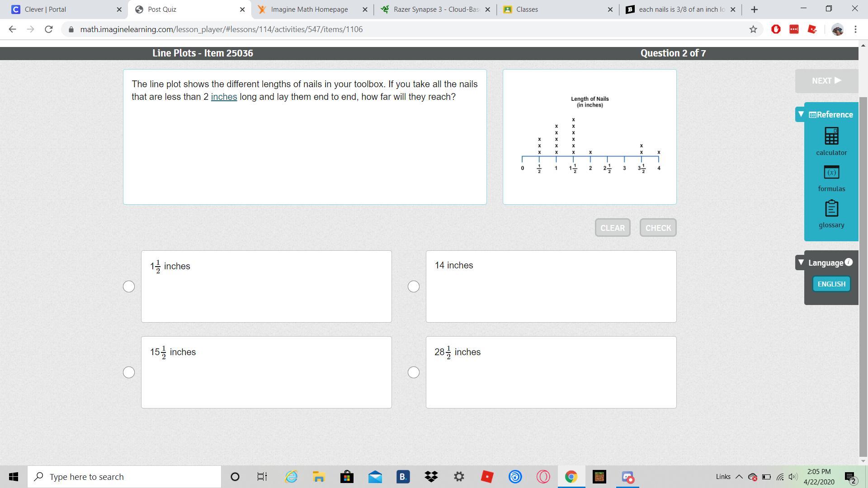Collapse the Reference panel triangle

pos(801,114)
